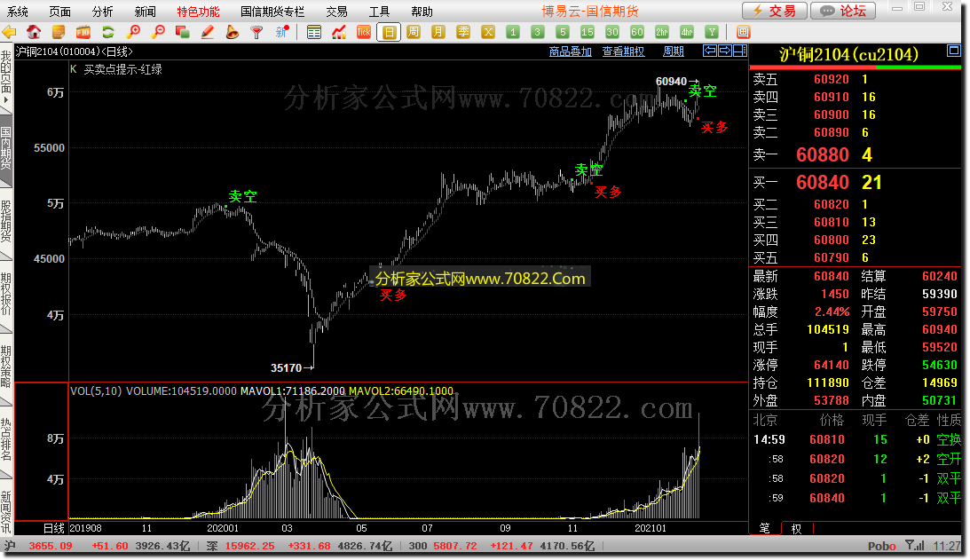Switch to 4hr period button
The height and width of the screenshot is (560, 970).
pyautogui.click(x=687, y=32)
